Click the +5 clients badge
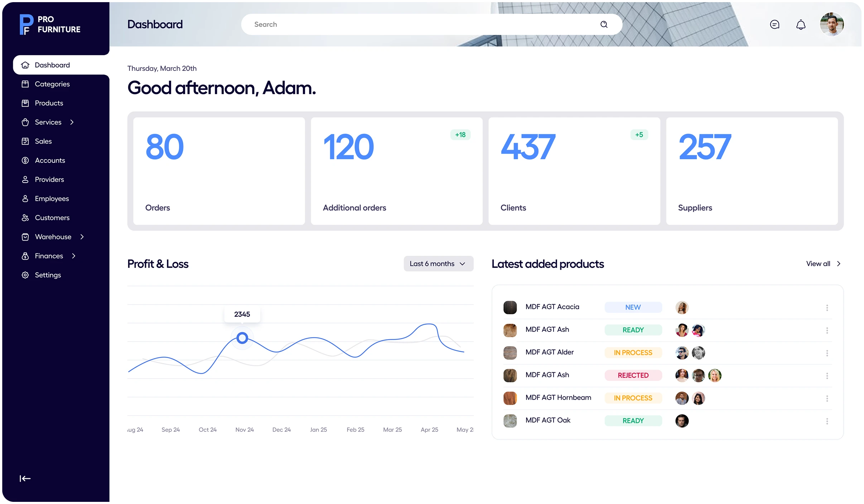 click(x=639, y=135)
